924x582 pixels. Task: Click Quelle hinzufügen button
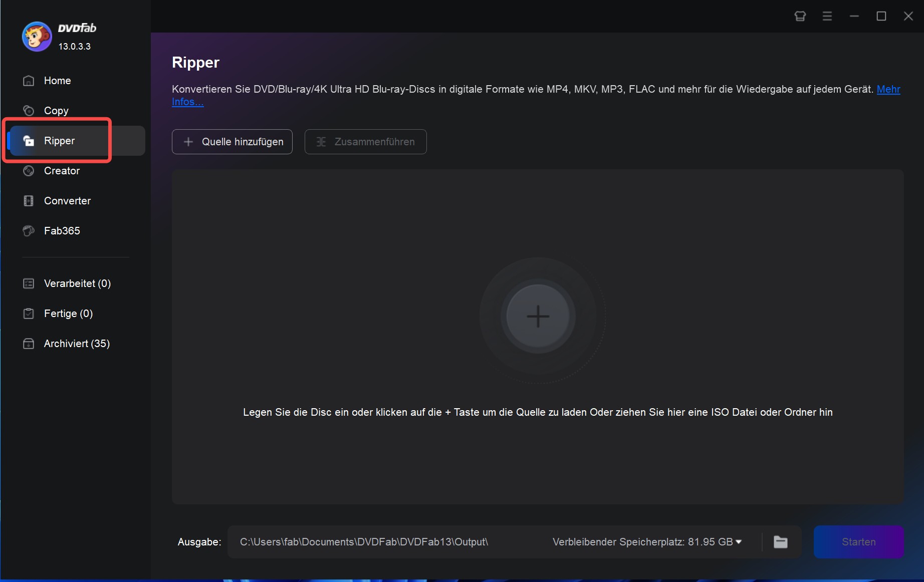232,142
